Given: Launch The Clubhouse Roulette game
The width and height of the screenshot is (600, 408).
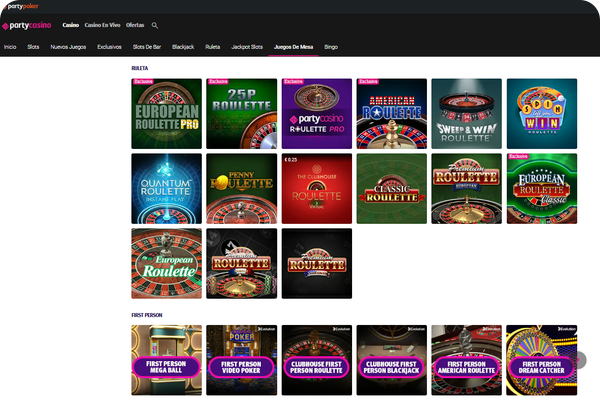Looking at the screenshot, I should pos(317,189).
